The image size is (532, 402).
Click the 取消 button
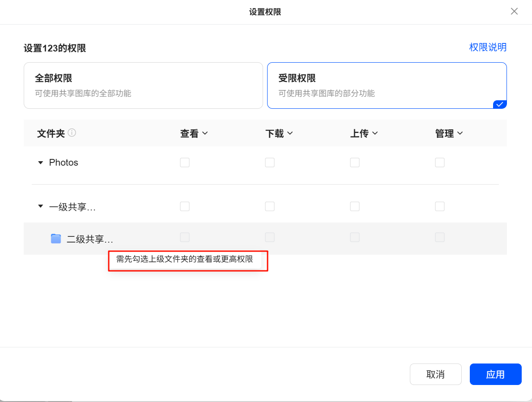point(435,374)
